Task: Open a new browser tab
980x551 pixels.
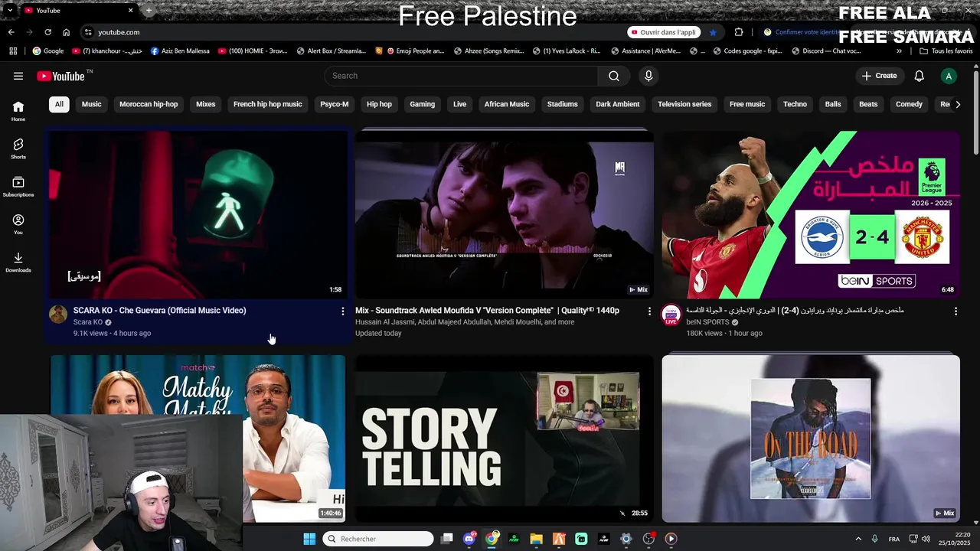Action: [x=149, y=11]
